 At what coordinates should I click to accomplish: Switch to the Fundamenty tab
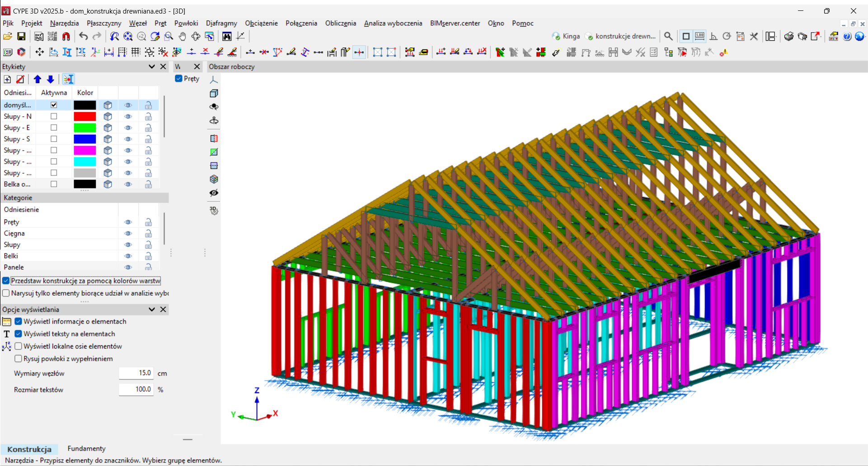pos(86,448)
